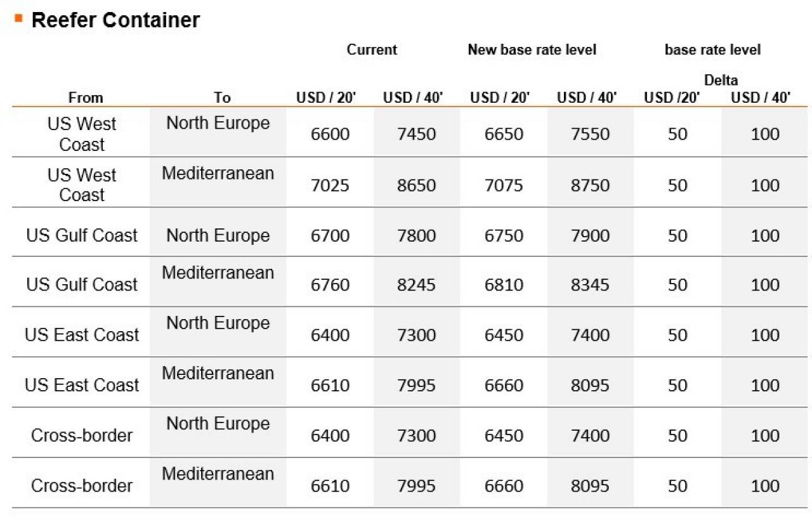The height and width of the screenshot is (517, 812).
Task: Select the 7550 new rate cell
Action: pos(590,134)
